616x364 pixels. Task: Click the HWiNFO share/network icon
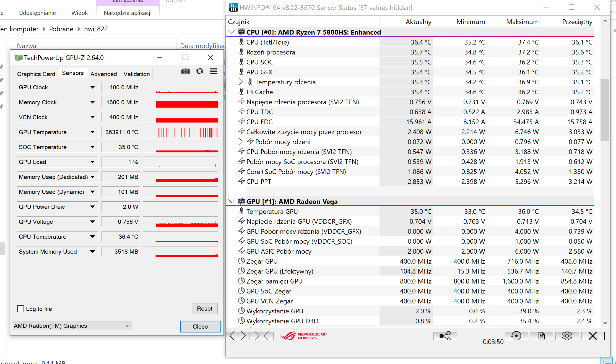click(445, 336)
